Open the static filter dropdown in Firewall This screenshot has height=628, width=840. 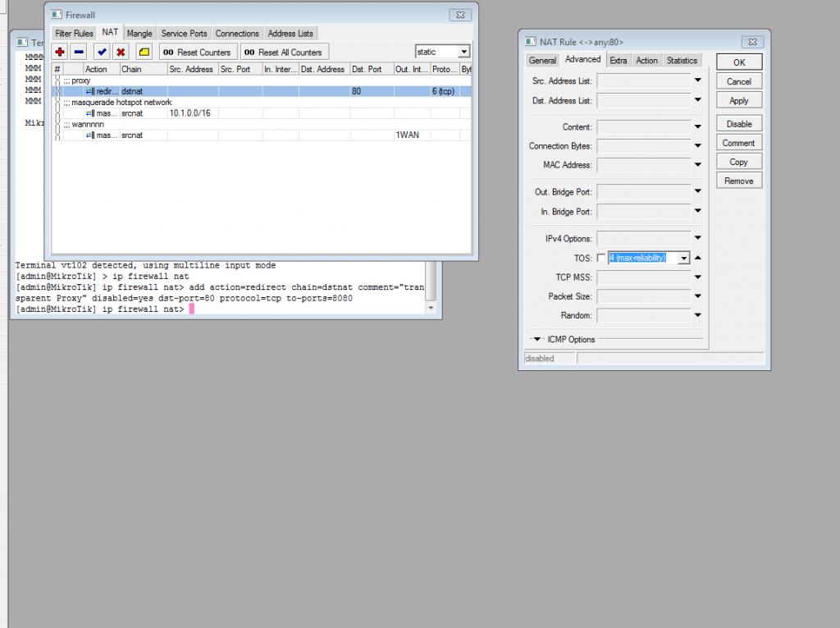pos(463,52)
